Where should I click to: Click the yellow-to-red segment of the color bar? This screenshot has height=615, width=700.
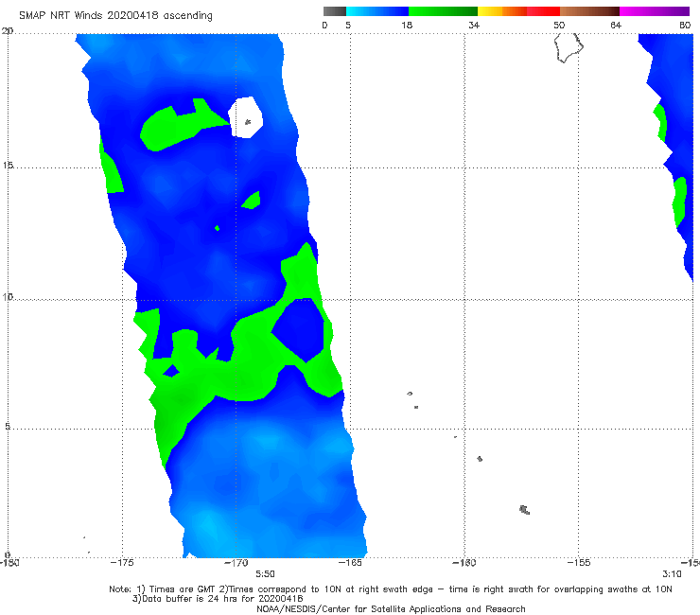518,11
